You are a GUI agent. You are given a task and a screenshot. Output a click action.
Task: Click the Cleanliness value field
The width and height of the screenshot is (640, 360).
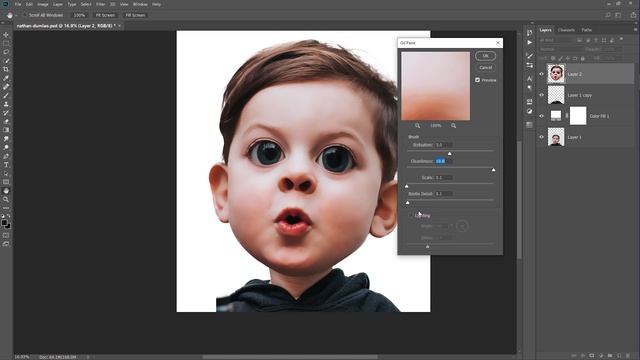coord(443,161)
